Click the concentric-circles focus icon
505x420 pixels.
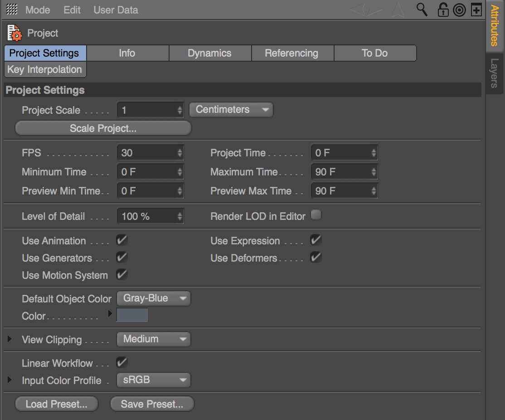459,9
